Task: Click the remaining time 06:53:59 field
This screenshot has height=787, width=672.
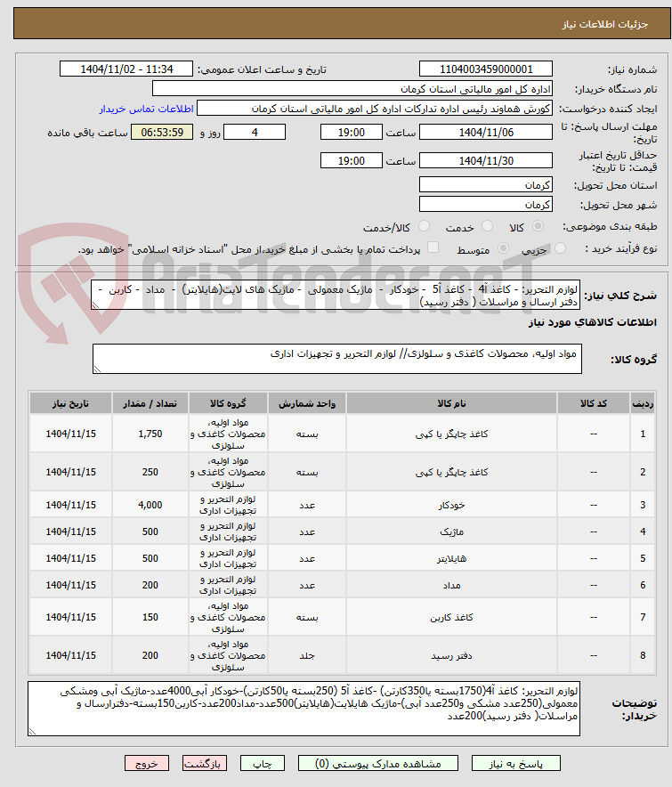Action: 162,132
